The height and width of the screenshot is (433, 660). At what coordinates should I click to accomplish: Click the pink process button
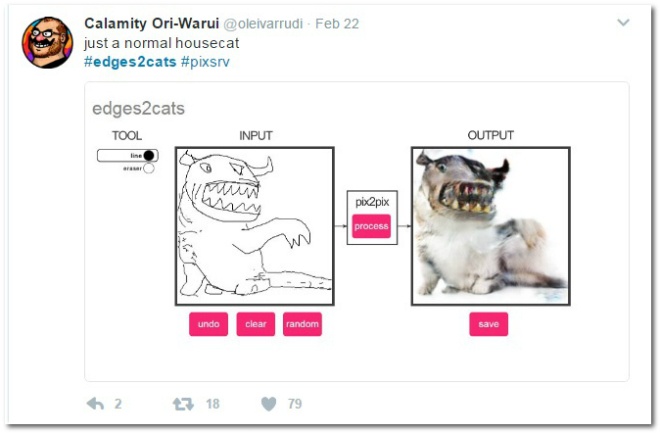click(x=371, y=226)
